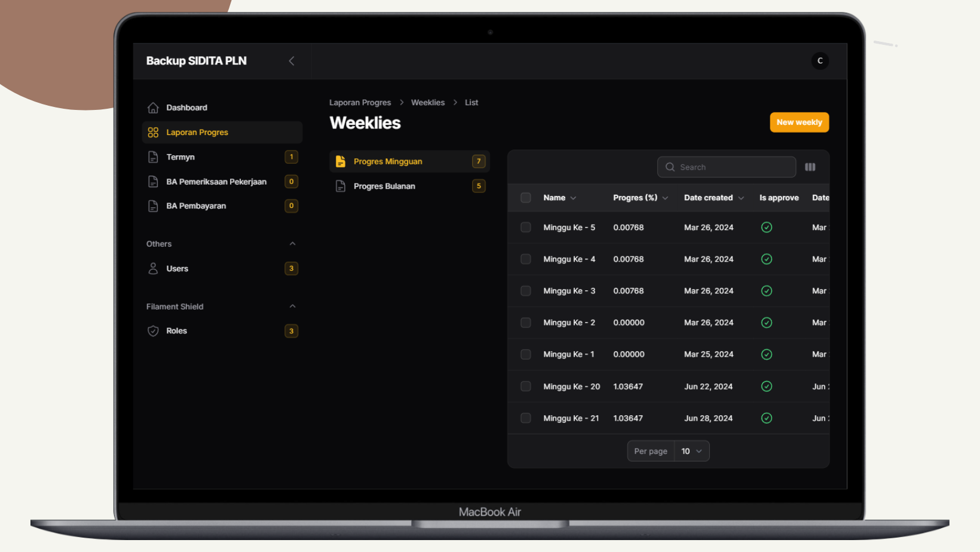The height and width of the screenshot is (552, 980).
Task: Click the New weekly button
Action: pos(799,122)
